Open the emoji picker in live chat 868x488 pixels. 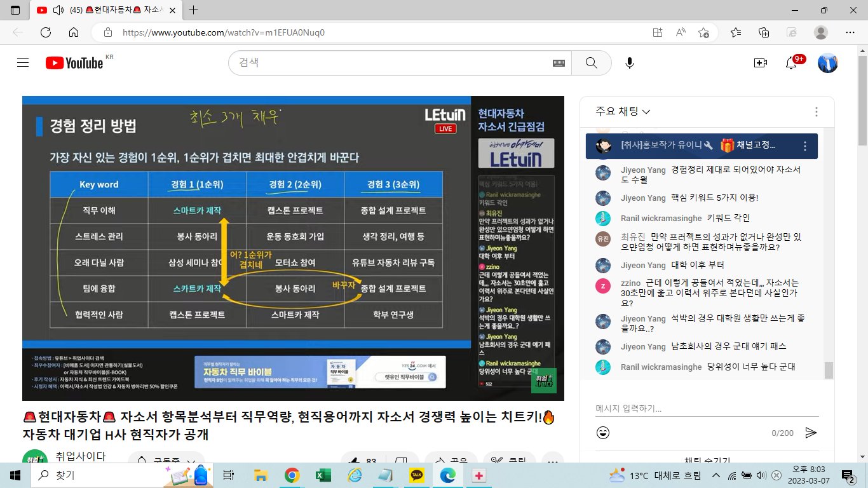[x=603, y=433]
